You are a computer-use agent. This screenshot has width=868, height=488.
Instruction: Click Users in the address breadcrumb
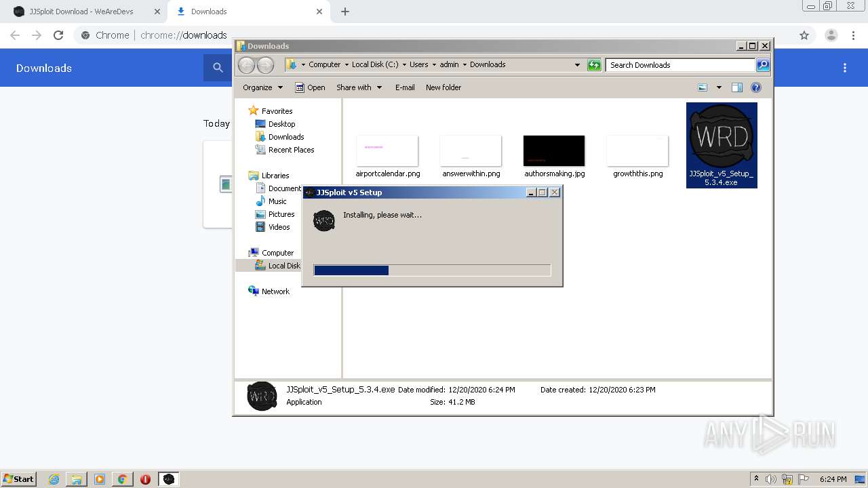(x=418, y=64)
